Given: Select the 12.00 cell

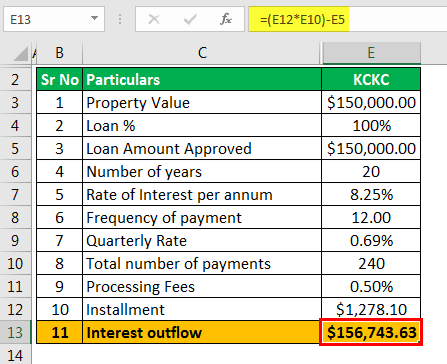Looking at the screenshot, I should [371, 217].
